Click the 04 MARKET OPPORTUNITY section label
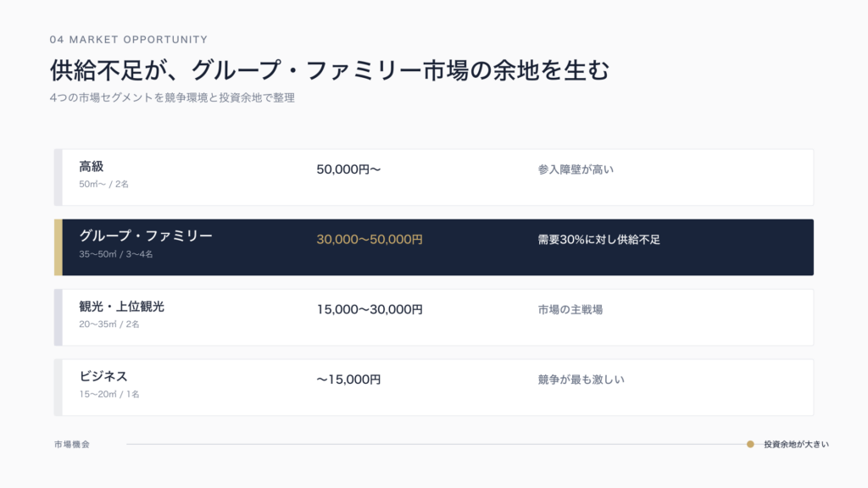Image resolution: width=868 pixels, height=488 pixels. pos(129,40)
